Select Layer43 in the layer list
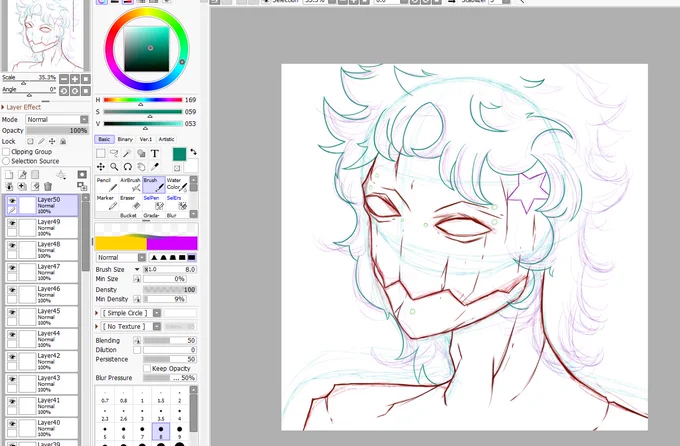Viewport: 680px width, 446px height. (x=42, y=384)
